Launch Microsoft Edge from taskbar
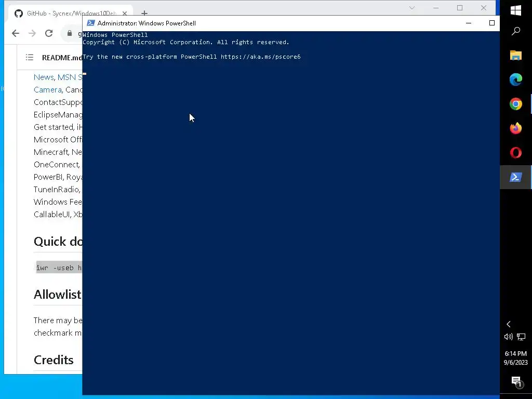The width and height of the screenshot is (532, 399). pyautogui.click(x=516, y=79)
